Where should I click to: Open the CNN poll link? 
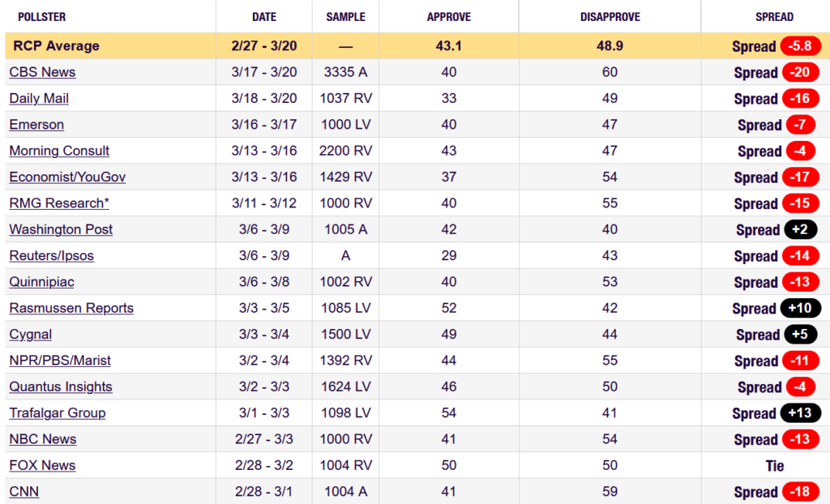coord(24,492)
